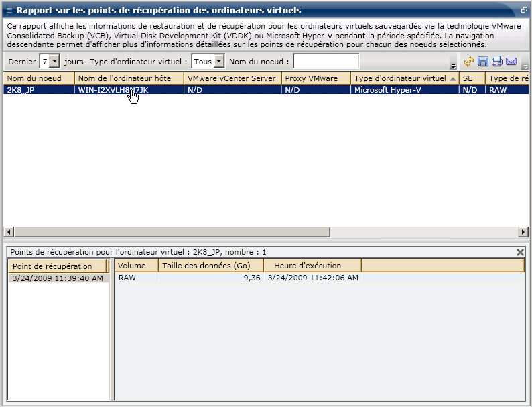Sort by Nom de l'ordinateur hôte column
Screen dimensions: 532x407
click(x=129, y=78)
